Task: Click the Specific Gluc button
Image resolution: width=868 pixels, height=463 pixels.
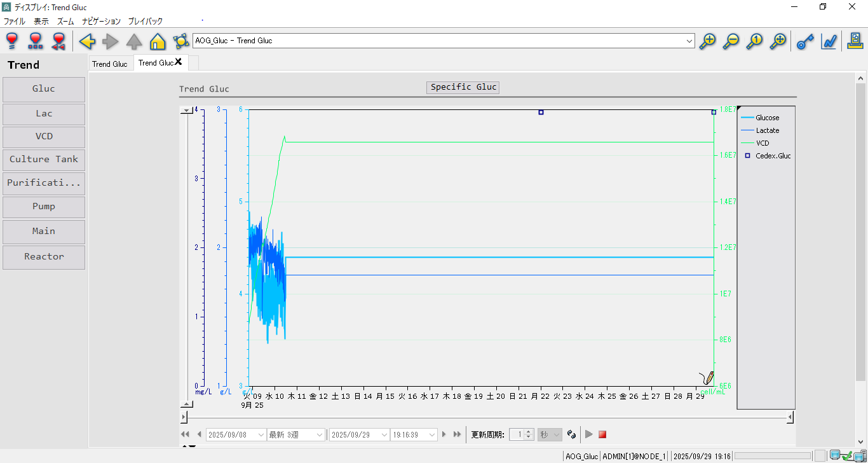Action: [x=463, y=87]
